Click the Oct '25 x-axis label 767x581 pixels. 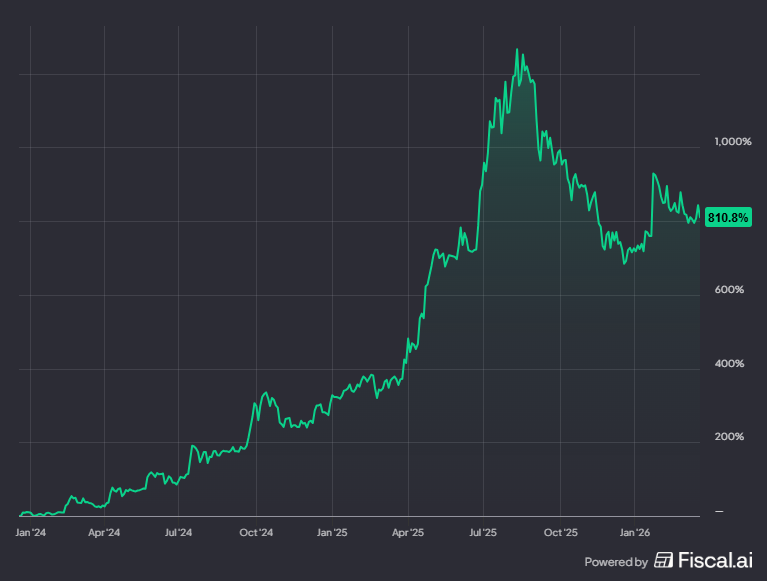(x=561, y=533)
